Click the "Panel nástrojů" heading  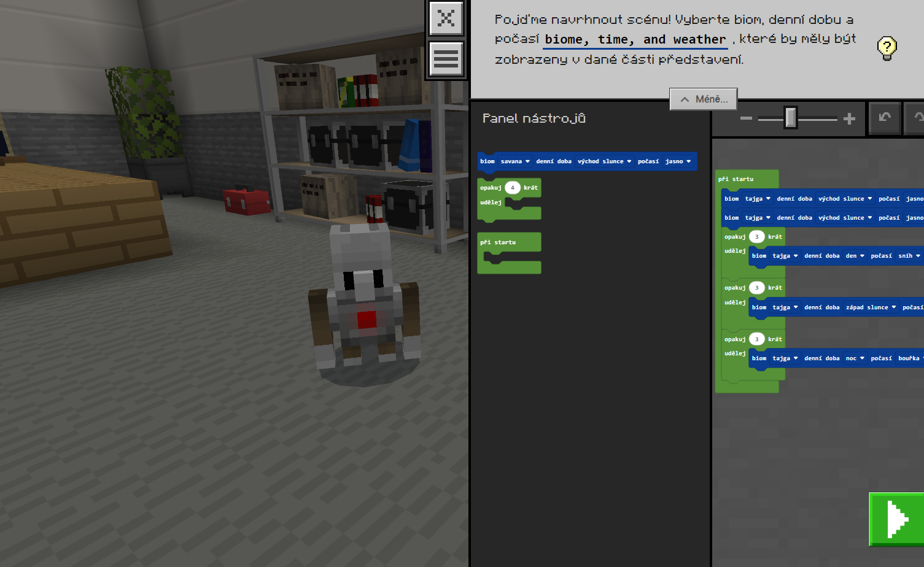(x=534, y=118)
